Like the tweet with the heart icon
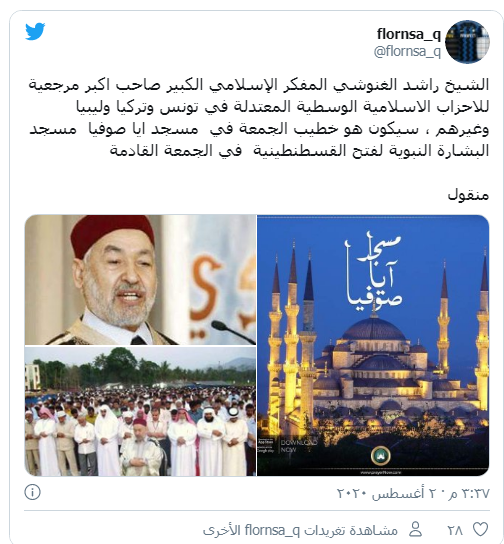 point(481,529)
